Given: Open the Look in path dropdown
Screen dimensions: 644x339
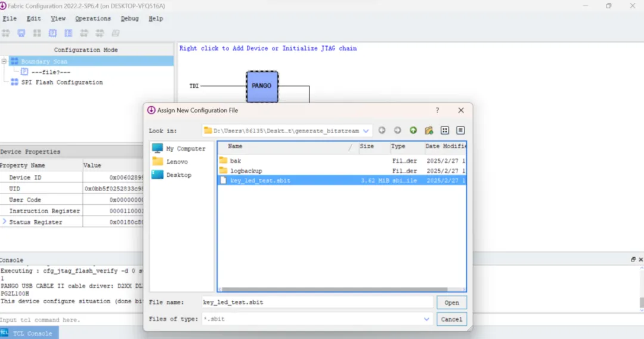Looking at the screenshot, I should pos(366,131).
